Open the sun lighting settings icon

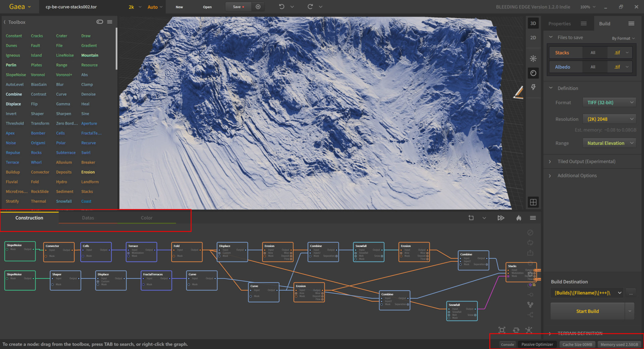click(533, 59)
